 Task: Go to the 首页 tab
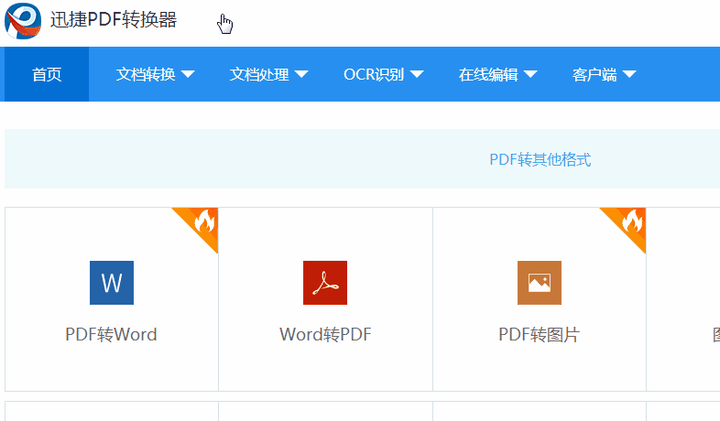point(46,74)
